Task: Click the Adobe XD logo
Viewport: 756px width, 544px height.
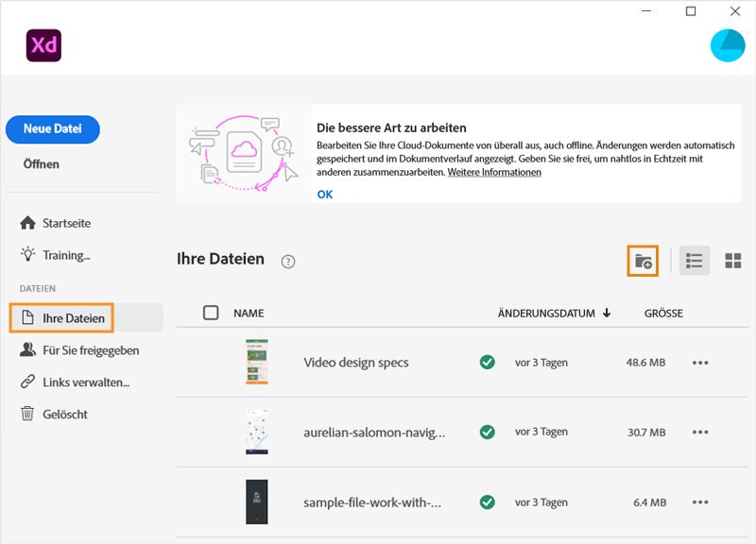Action: [43, 45]
